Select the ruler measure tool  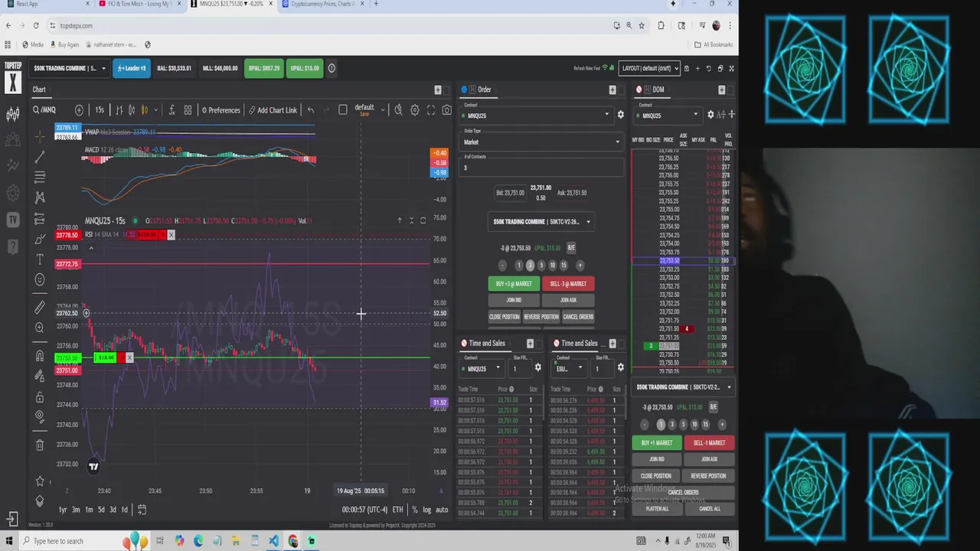[x=40, y=307]
